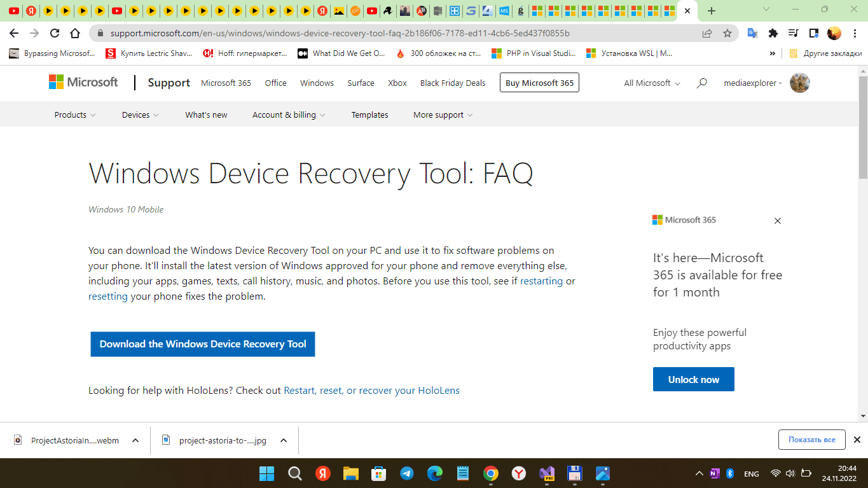Open the Google Translate extension icon
Screen dimensions: 868x488
point(752,33)
